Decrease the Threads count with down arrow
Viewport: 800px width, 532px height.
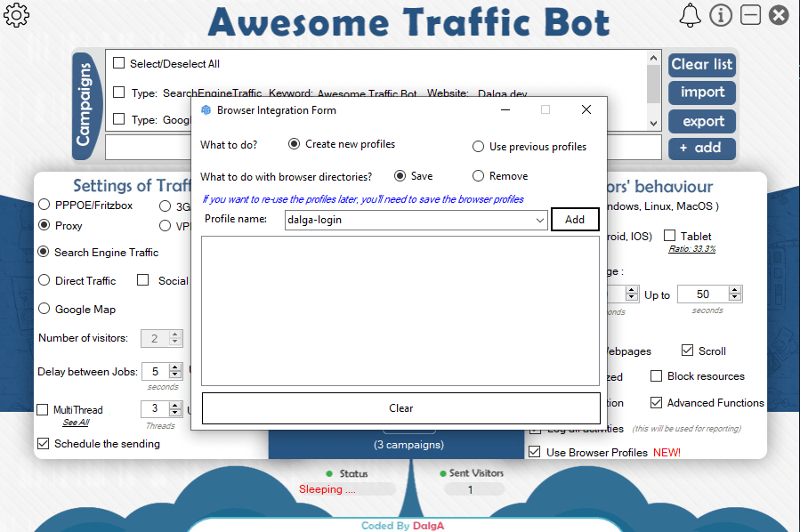click(x=175, y=413)
